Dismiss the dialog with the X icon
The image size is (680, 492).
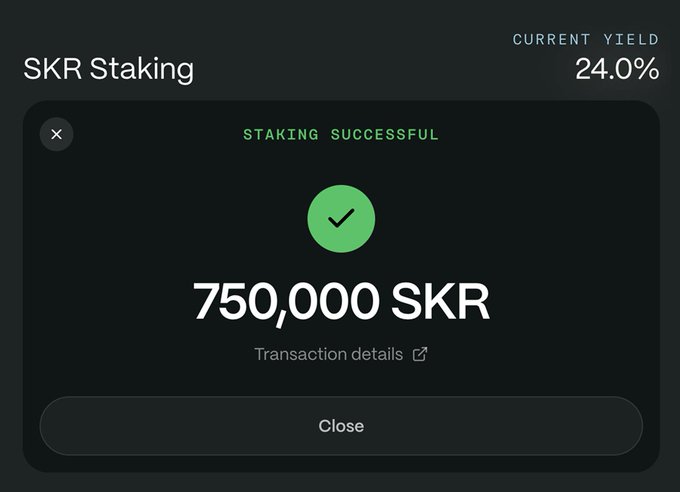[56, 134]
